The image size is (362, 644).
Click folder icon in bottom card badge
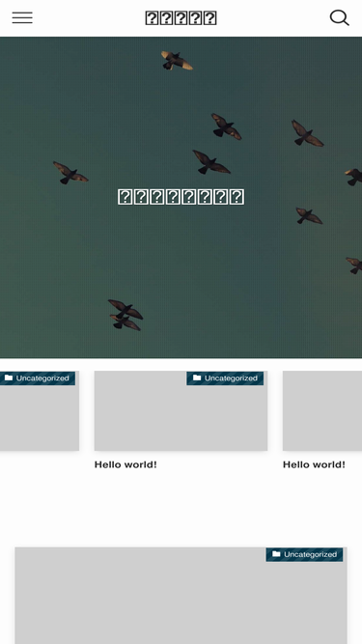(276, 554)
